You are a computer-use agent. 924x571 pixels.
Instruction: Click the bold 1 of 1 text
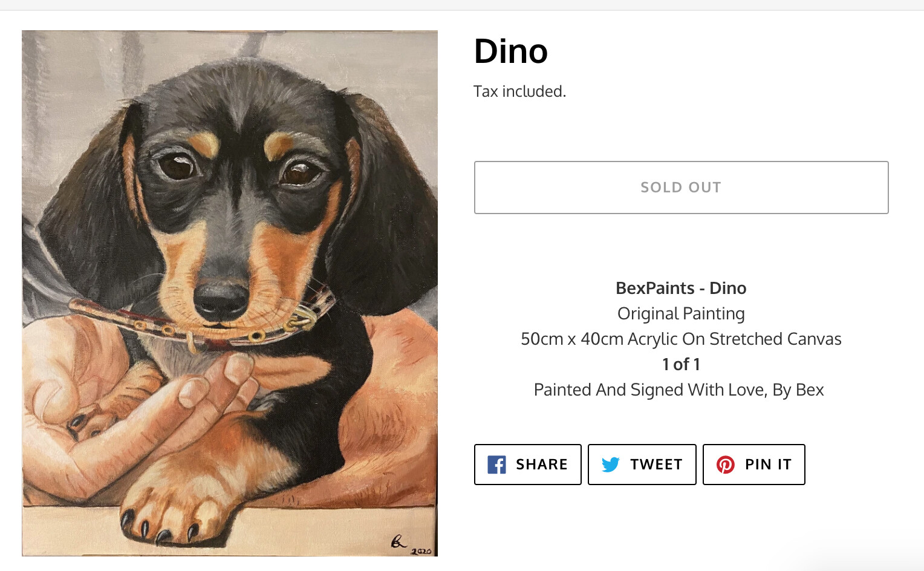click(x=680, y=364)
